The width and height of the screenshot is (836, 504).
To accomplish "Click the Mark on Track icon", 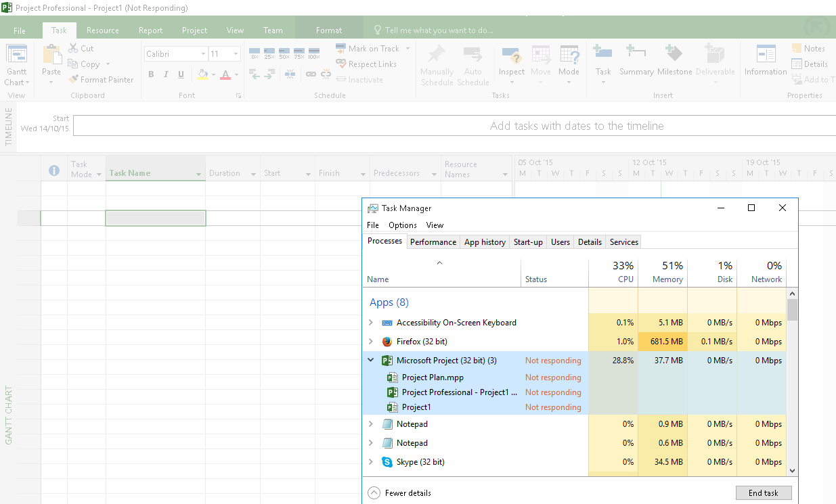I will [341, 48].
